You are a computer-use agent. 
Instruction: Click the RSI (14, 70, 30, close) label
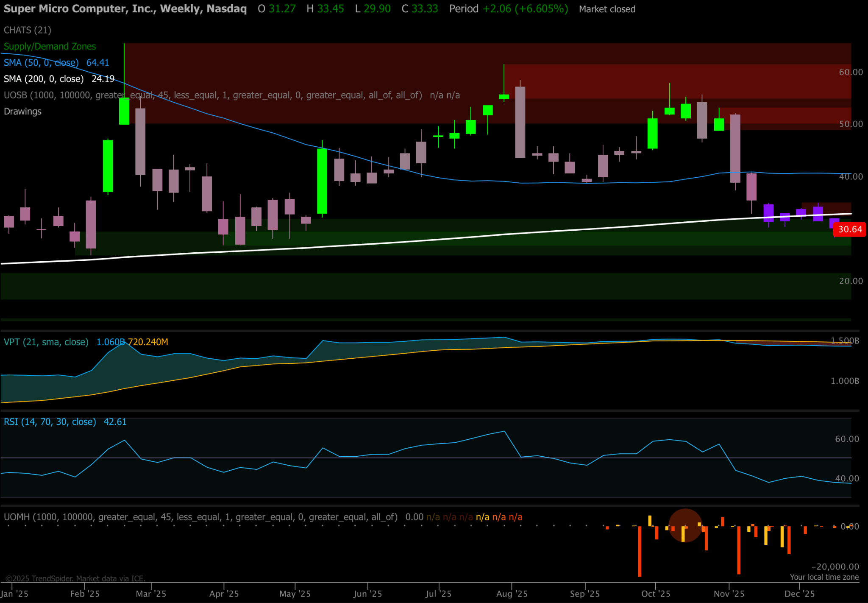click(50, 422)
